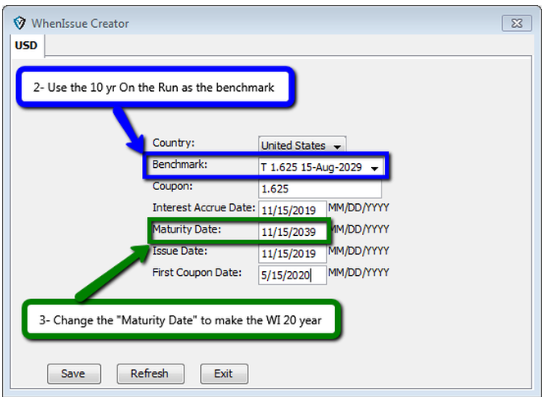
Task: Click the Refresh button
Action: (150, 374)
